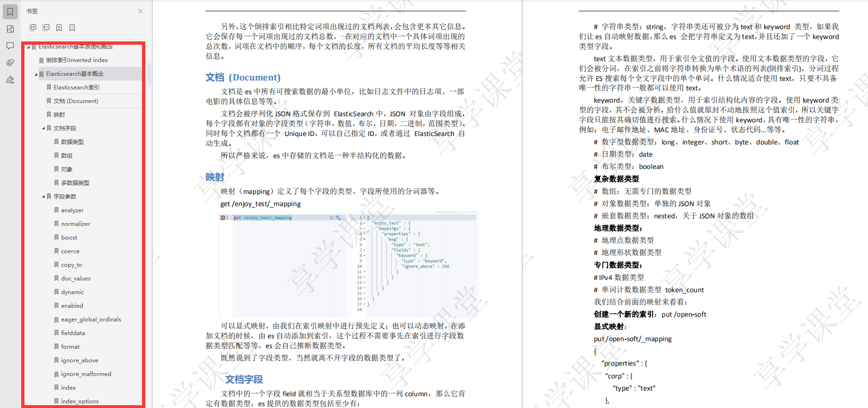The height and width of the screenshot is (408, 868).
Task: Collapse the 文档字段 bookmark node
Action: pos(43,128)
